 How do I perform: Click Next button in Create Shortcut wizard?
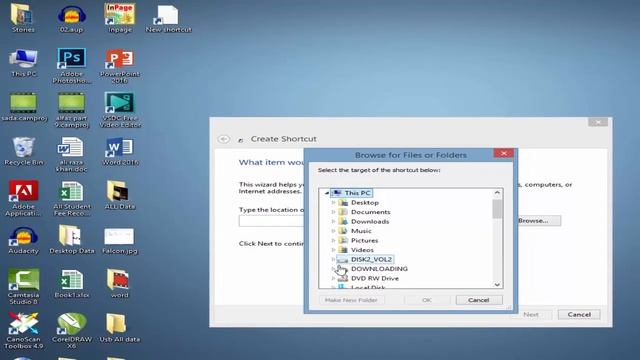[531, 315]
